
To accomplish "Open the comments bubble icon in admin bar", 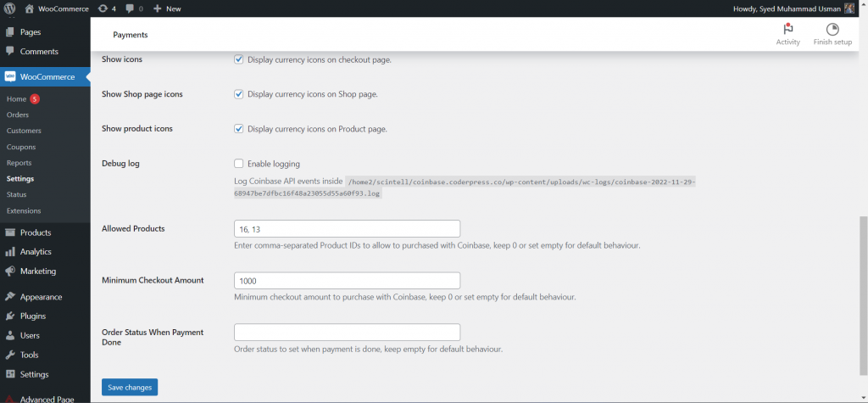I will click(131, 8).
